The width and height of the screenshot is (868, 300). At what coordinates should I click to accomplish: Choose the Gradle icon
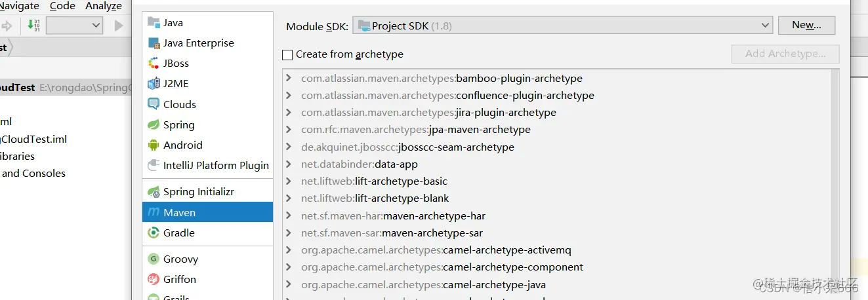(x=154, y=233)
